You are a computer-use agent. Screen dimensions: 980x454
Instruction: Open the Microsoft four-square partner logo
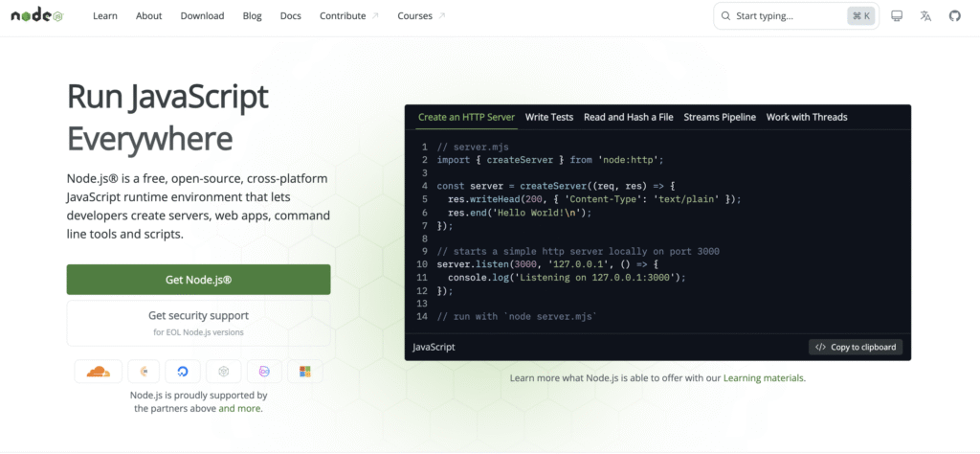point(305,372)
